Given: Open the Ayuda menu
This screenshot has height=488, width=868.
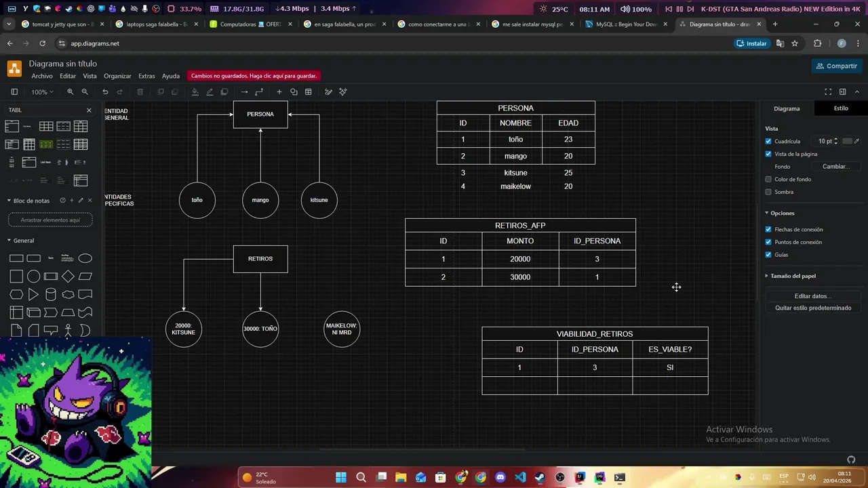Looking at the screenshot, I should 171,76.
